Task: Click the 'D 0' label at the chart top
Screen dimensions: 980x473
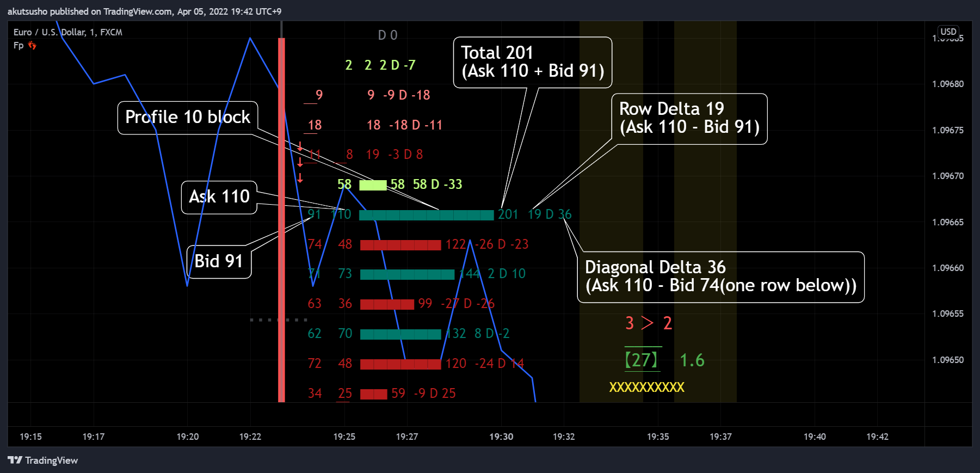Action: (388, 35)
